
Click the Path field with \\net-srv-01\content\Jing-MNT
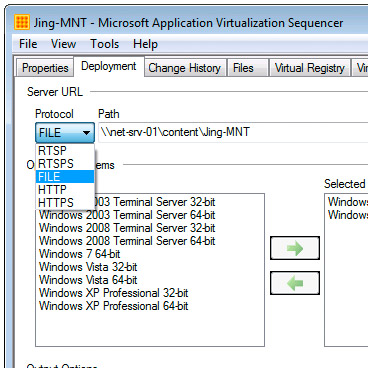pos(233,132)
